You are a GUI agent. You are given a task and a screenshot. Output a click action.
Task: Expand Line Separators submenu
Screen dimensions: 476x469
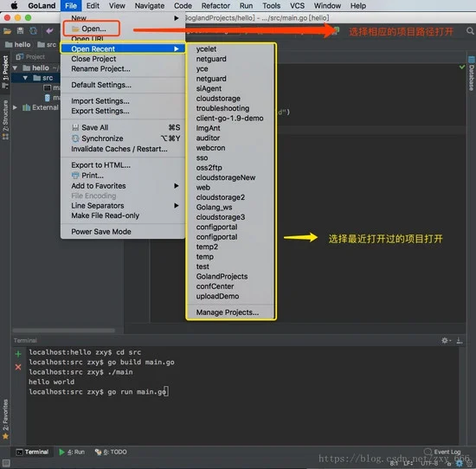[123, 205]
